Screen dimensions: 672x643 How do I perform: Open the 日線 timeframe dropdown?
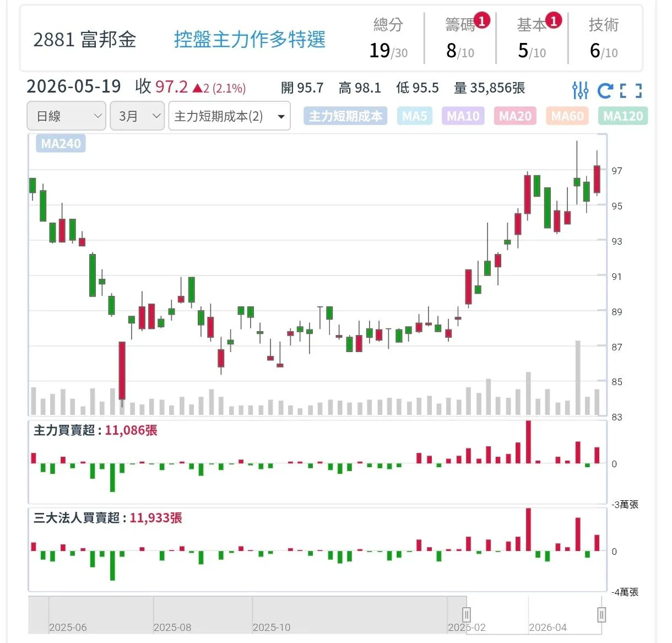pos(66,116)
